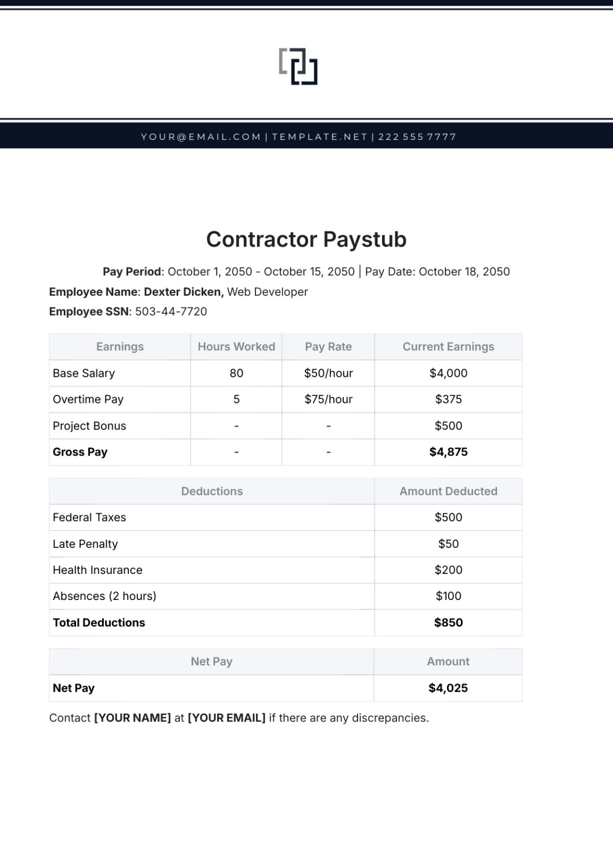The width and height of the screenshot is (613, 868).
Task: Click the 222 555 7777 phone number
Action: coord(417,137)
